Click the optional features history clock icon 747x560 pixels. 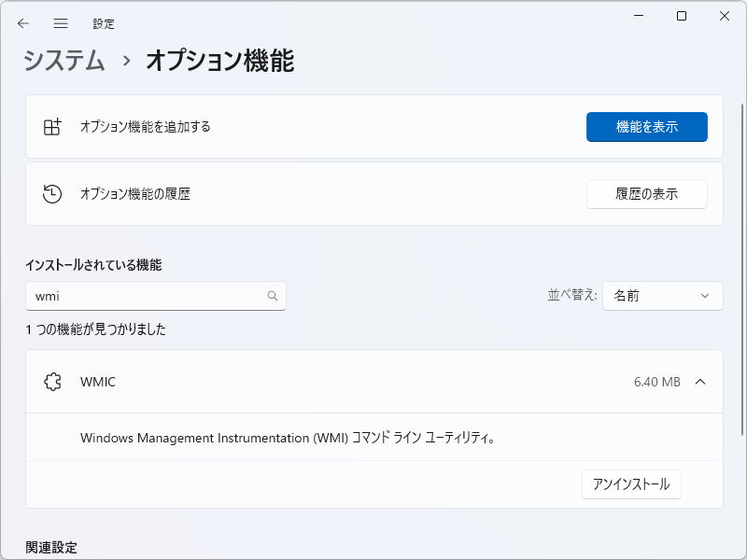click(x=53, y=193)
